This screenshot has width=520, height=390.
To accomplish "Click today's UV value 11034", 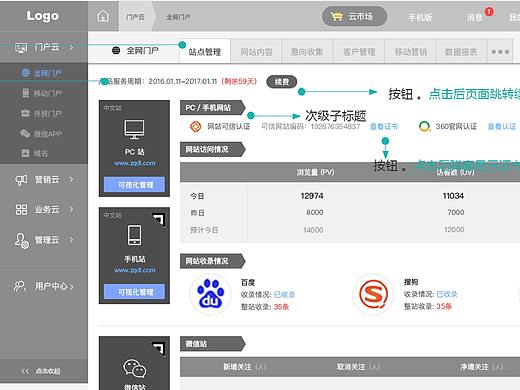I will click(453, 196).
